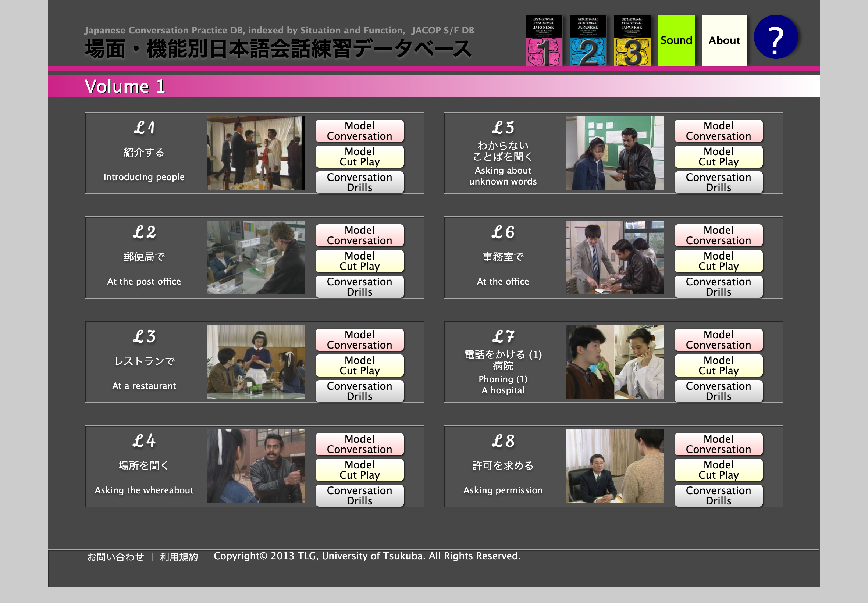Viewport: 868px width, 603px height.
Task: Open the Volume 3 book cover icon
Action: pos(632,40)
